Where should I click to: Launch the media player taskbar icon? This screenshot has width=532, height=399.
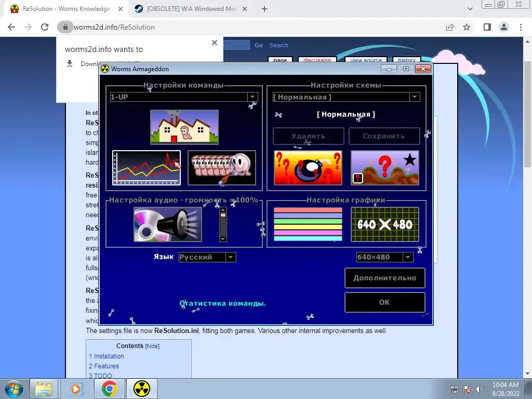coord(76,389)
